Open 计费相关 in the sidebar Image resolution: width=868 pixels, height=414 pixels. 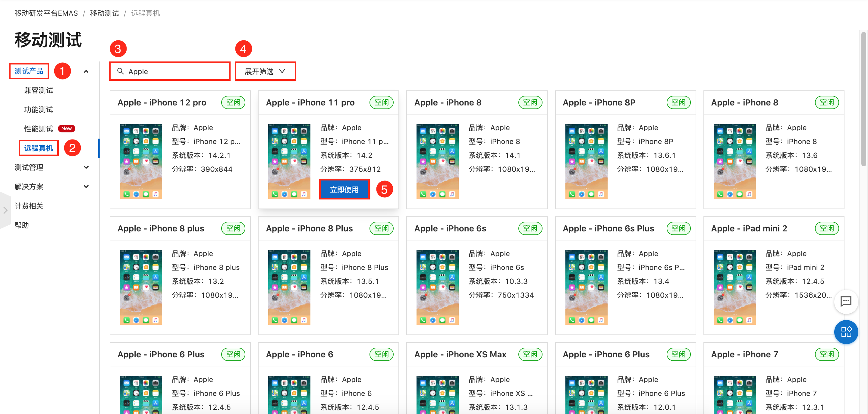click(29, 206)
